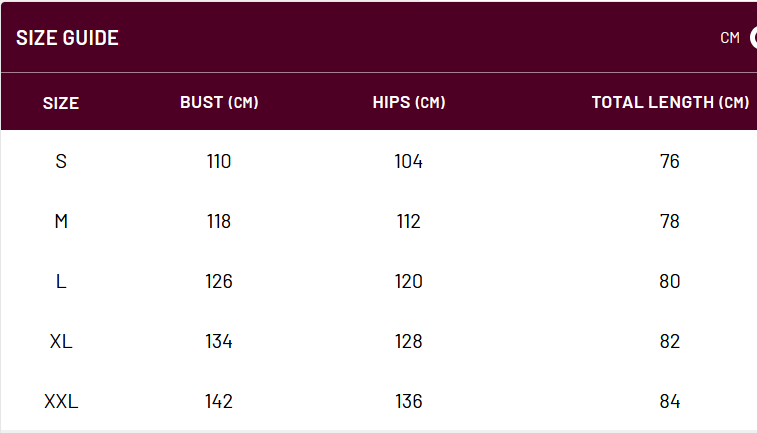Select the TOTAL LENGTH (CM) column header
The image size is (757, 433).
pos(670,102)
